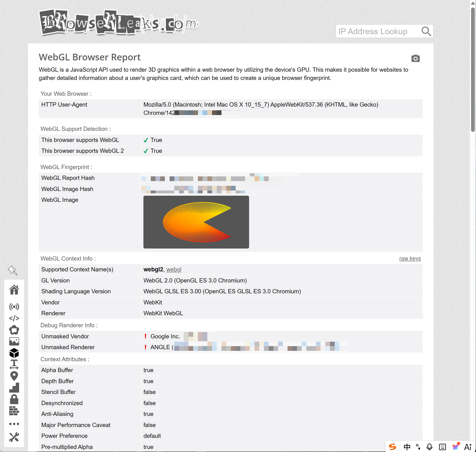Viewport: 476px width, 452px height.
Task: Click the red exclamation mark beside ANGLE
Action: coord(146,347)
